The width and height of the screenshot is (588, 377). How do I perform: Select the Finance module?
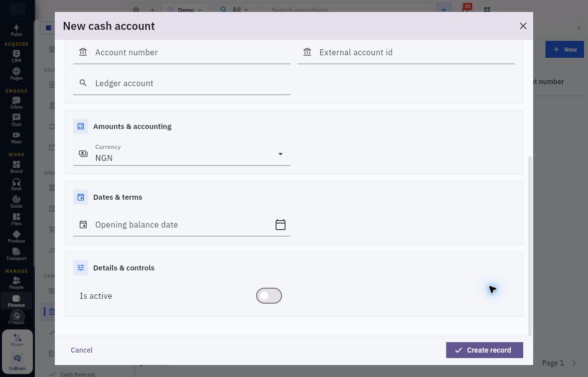coord(16,301)
